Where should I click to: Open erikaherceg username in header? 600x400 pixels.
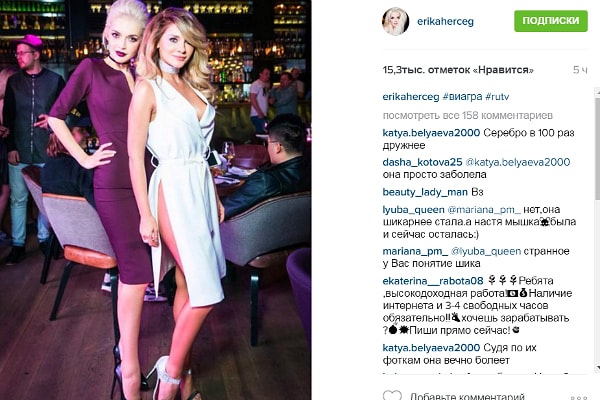[x=445, y=21]
